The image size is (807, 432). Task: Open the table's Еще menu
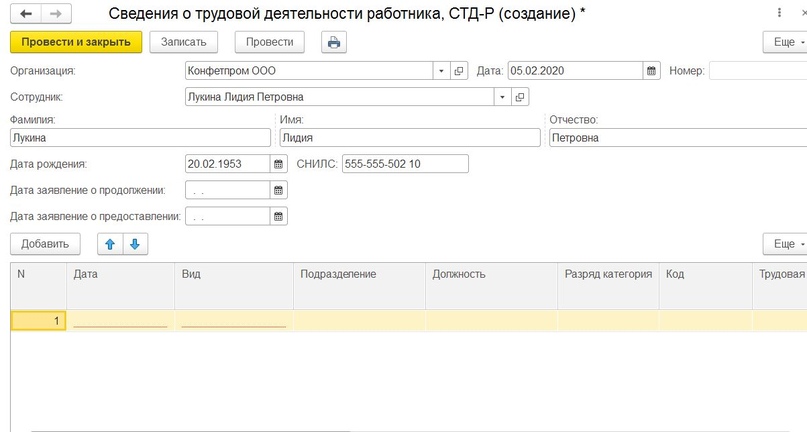(x=785, y=244)
